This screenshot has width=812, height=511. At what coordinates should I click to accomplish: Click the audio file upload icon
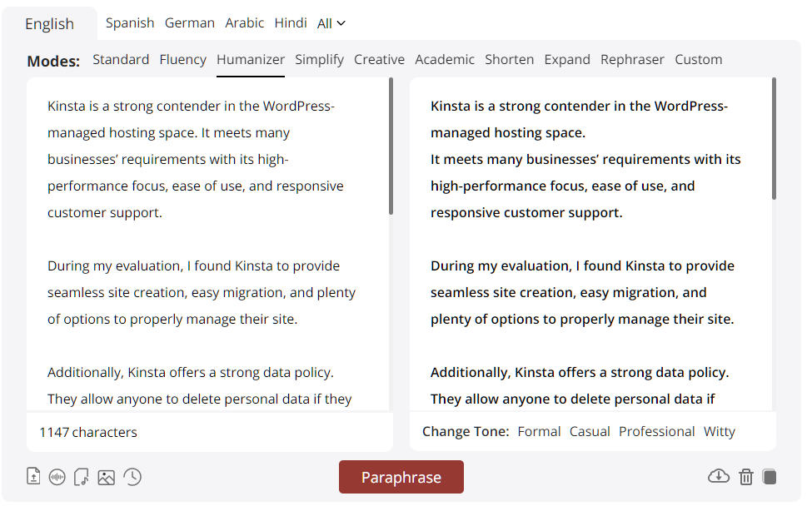click(x=81, y=477)
